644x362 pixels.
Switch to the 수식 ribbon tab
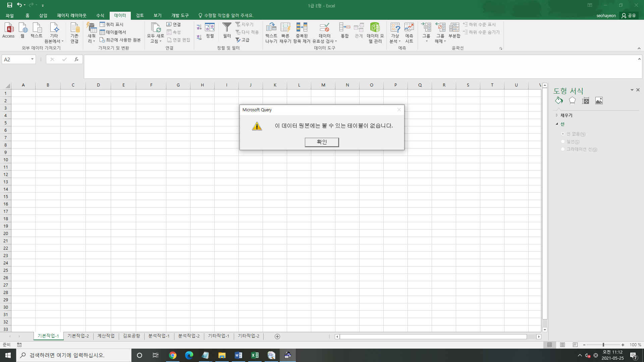(x=100, y=15)
